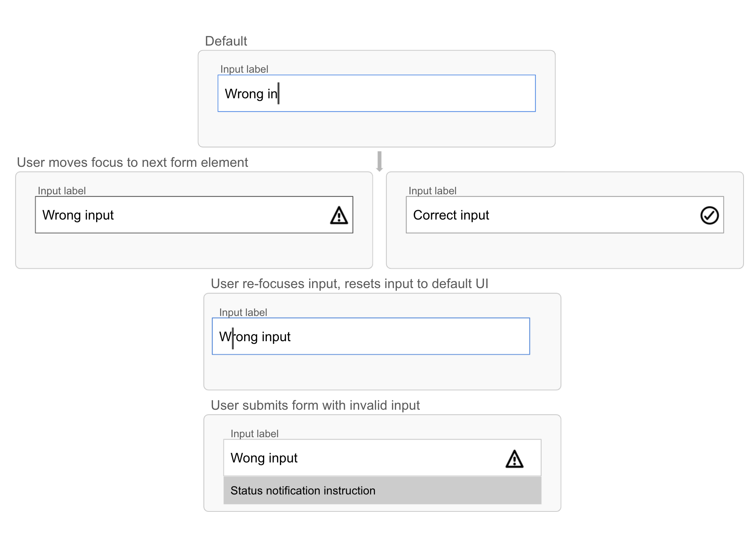
Task: Click the 'Input label' above 'Wrong in' field
Action: pos(244,69)
